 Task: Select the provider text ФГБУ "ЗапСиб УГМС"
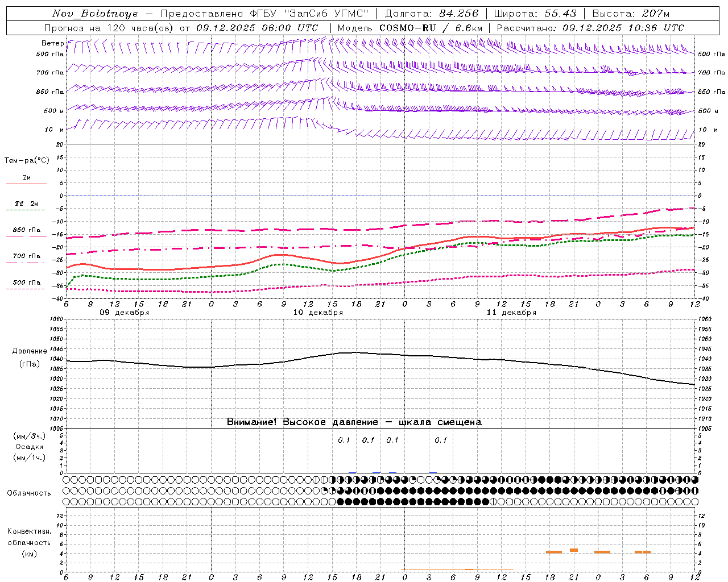tap(309, 14)
